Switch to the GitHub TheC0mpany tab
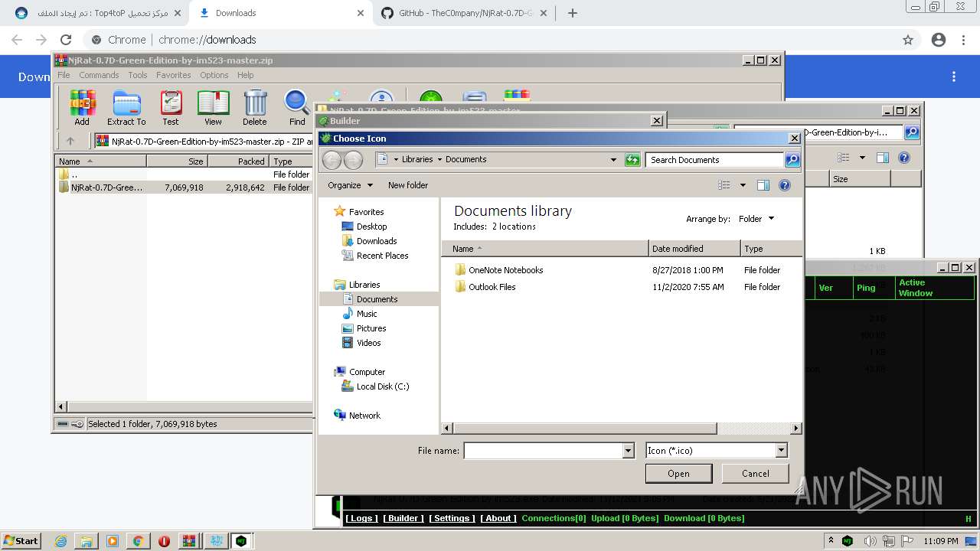The width and height of the screenshot is (980, 551). (x=465, y=13)
